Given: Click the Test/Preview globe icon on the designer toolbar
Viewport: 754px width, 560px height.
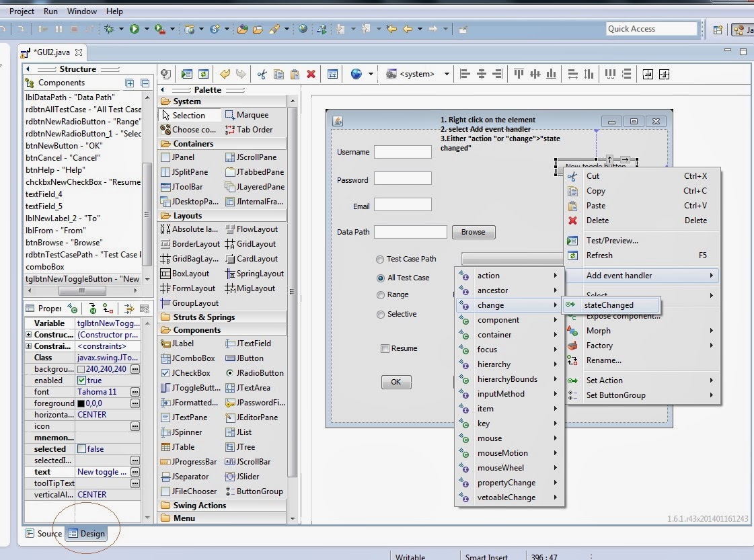Looking at the screenshot, I should (x=356, y=75).
